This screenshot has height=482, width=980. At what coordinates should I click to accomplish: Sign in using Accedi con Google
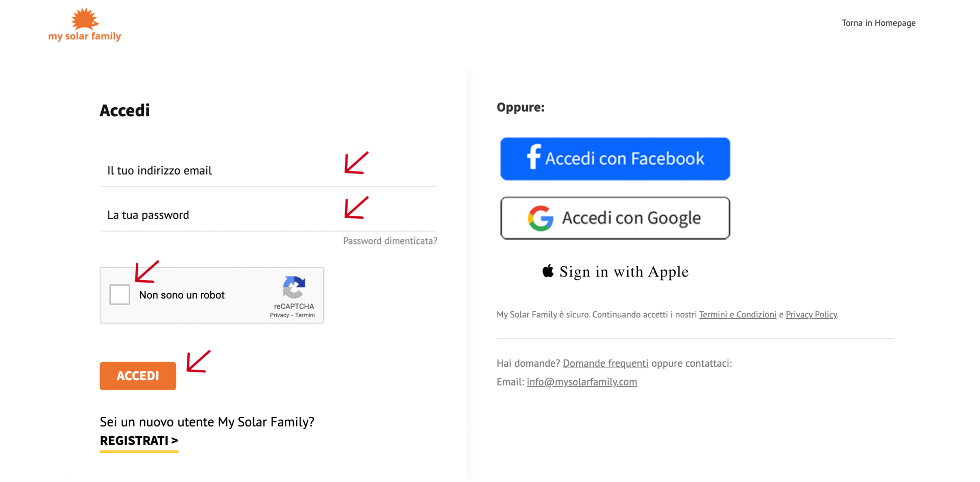615,218
